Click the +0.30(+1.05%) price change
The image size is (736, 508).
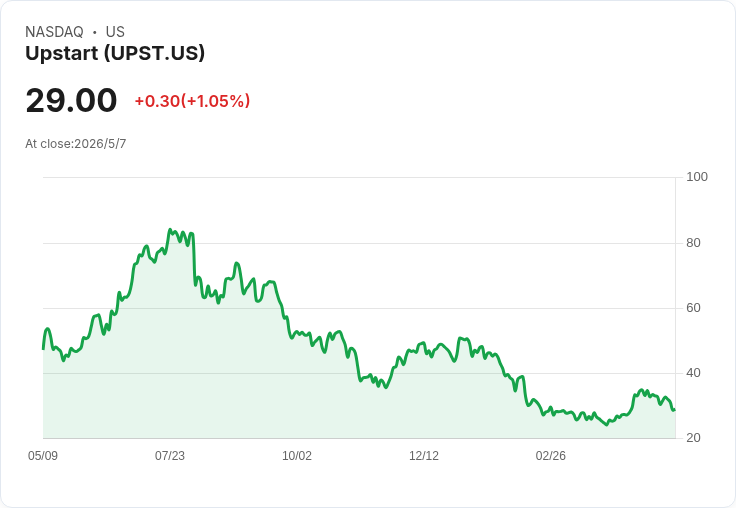(x=192, y=101)
